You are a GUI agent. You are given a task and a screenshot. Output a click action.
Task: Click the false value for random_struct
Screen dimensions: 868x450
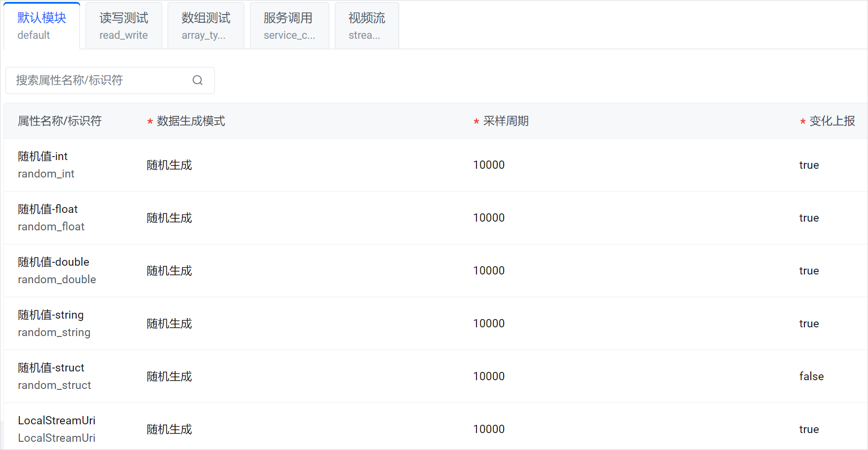pyautogui.click(x=812, y=376)
